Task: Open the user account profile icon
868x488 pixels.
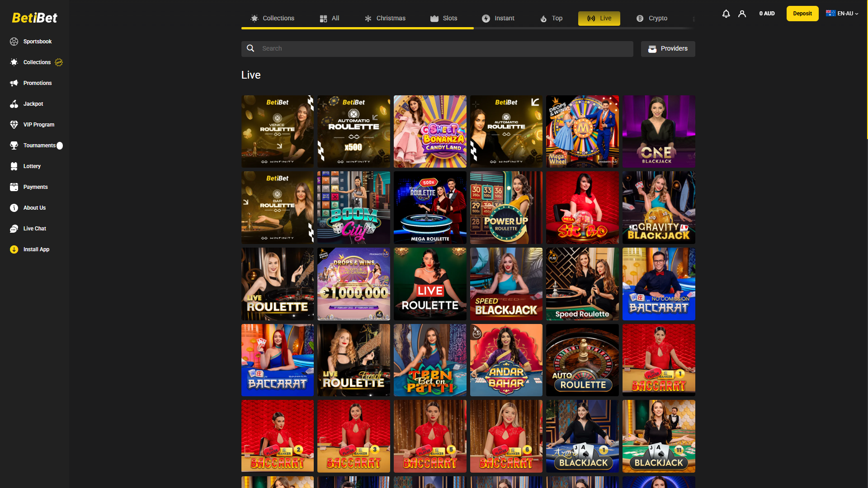Action: click(742, 14)
